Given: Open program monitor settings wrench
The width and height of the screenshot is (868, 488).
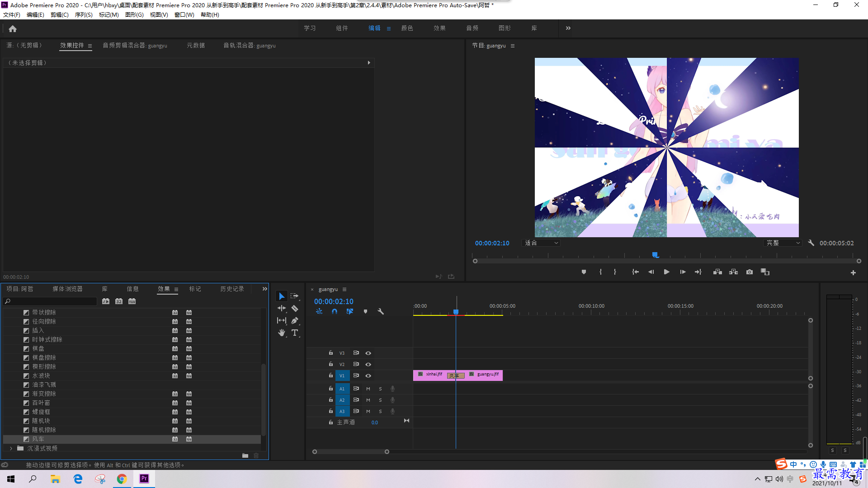Looking at the screenshot, I should (811, 243).
